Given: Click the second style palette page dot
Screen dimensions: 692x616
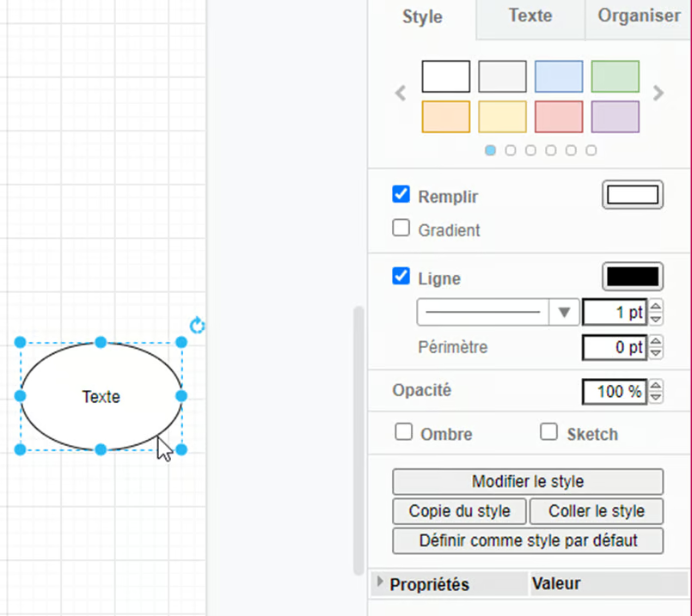Looking at the screenshot, I should tap(511, 150).
